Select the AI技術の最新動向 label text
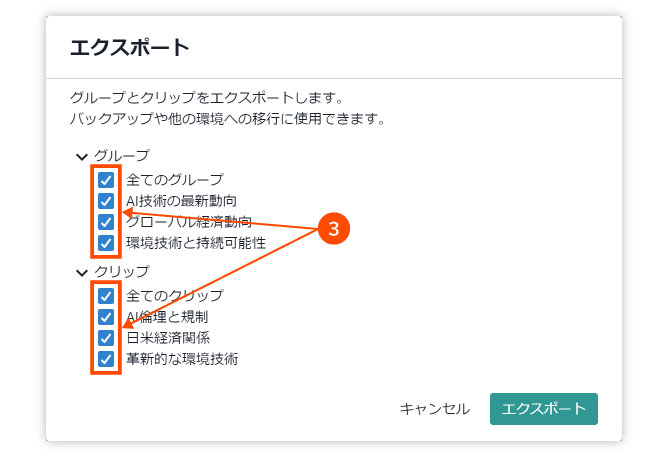The height and width of the screenshot is (457, 668). pyautogui.click(x=181, y=201)
